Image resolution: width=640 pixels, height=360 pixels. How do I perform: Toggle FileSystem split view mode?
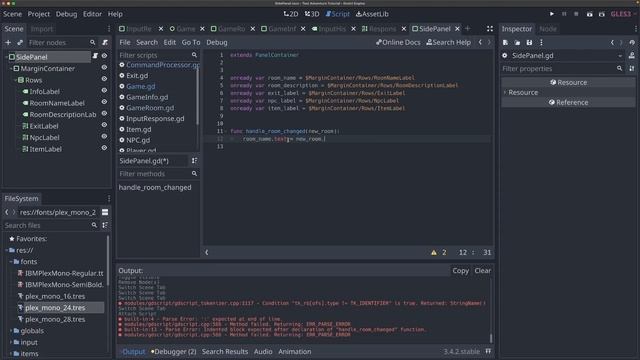(105, 212)
